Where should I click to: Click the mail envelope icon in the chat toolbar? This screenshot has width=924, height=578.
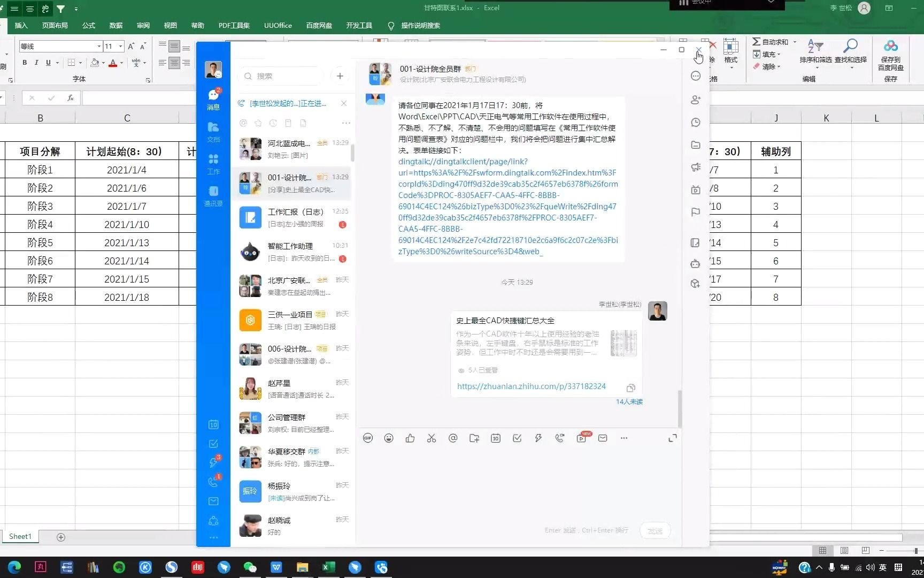click(x=603, y=438)
